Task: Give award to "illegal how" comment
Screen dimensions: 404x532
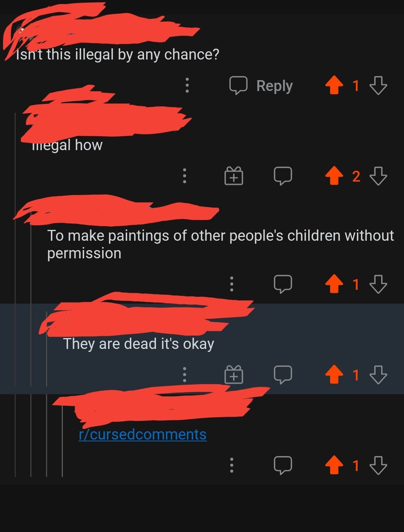Action: click(234, 176)
